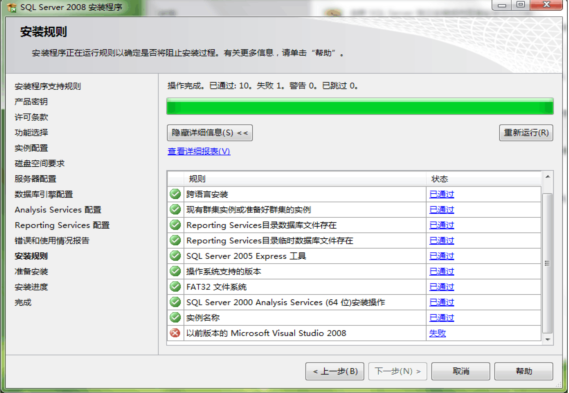Open 已通过 link for 操作系统支持的版本
The image size is (569, 393).
click(x=442, y=271)
